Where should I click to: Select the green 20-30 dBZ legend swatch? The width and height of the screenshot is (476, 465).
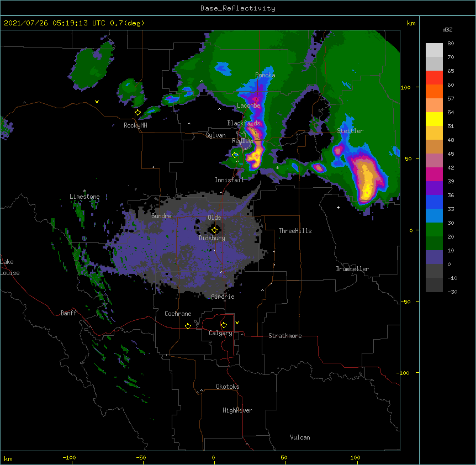434,230
